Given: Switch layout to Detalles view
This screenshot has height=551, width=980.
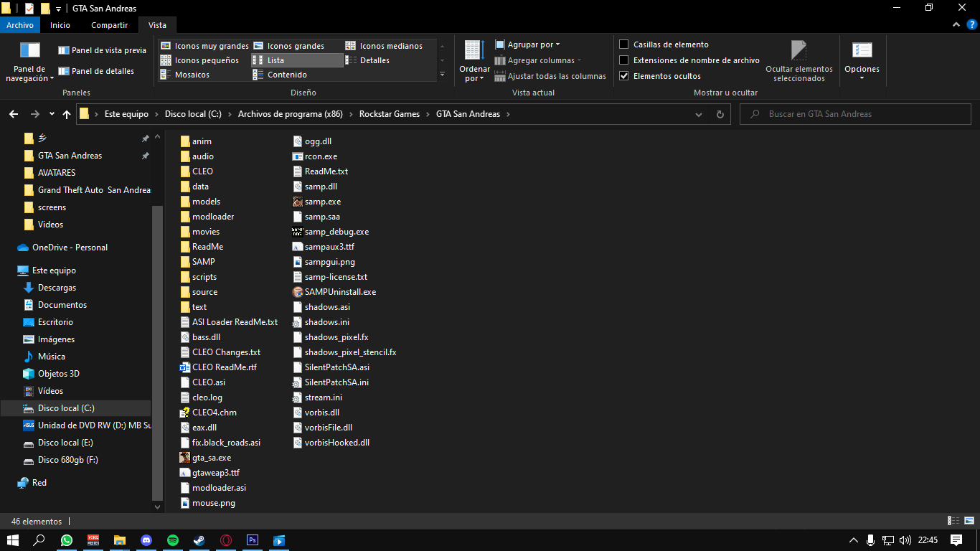Looking at the screenshot, I should tap(368, 60).
